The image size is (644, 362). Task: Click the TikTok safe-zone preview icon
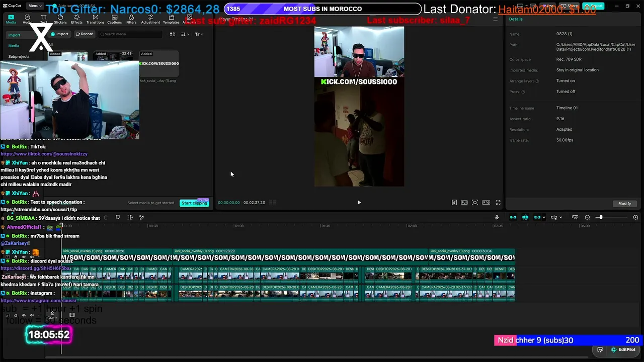coord(454,203)
